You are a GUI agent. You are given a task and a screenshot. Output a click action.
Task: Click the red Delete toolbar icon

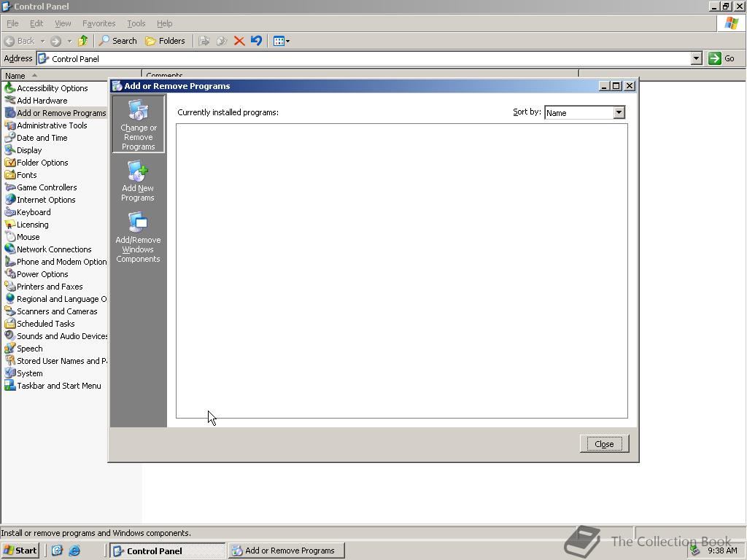(x=239, y=41)
